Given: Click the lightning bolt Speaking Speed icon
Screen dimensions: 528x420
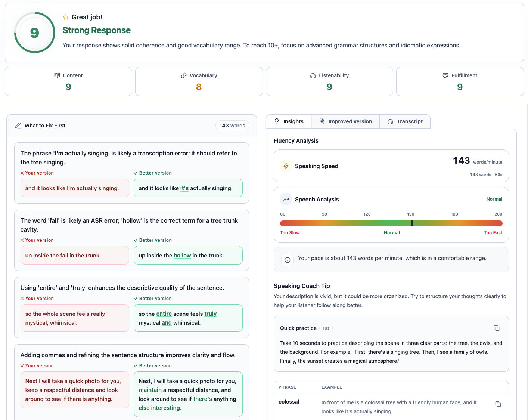Looking at the screenshot, I should pyautogui.click(x=286, y=166).
